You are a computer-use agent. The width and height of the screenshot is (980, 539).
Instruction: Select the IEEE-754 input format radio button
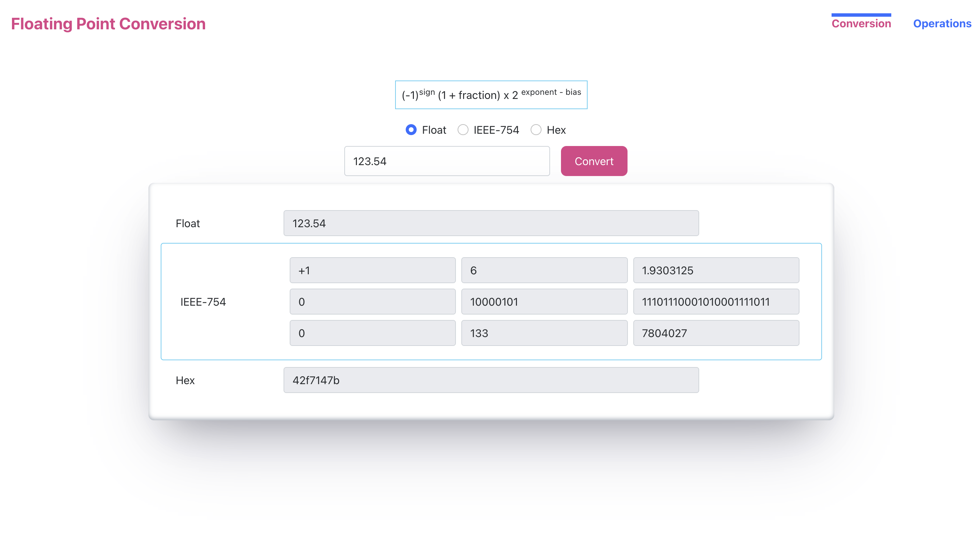click(463, 130)
